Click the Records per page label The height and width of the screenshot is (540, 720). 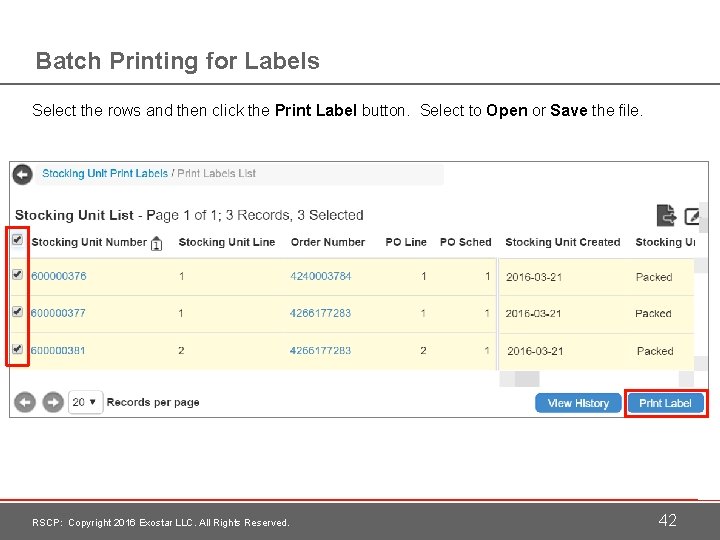(153, 402)
